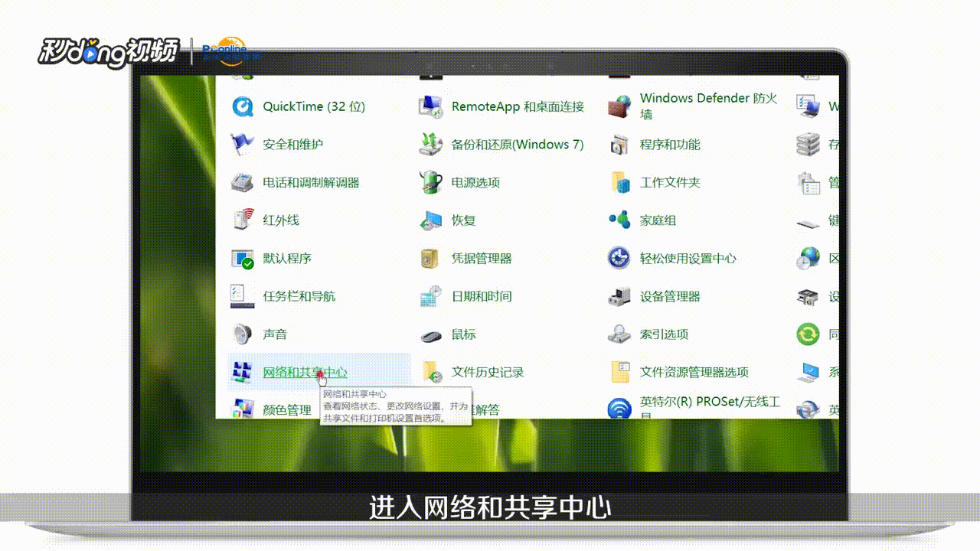Screen dimensions: 980x551
Task: Open 家庭组 text link
Action: coord(658,220)
